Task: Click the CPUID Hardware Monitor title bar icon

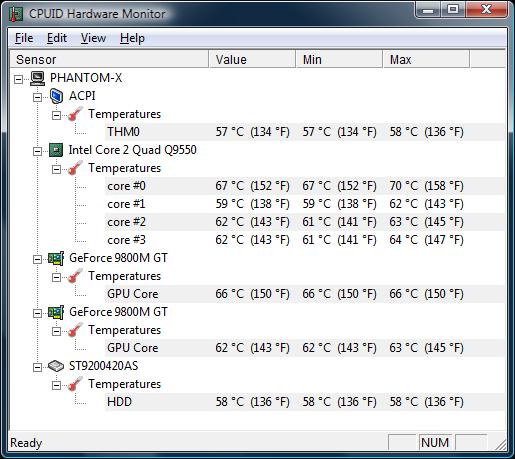Action: pyautogui.click(x=16, y=14)
